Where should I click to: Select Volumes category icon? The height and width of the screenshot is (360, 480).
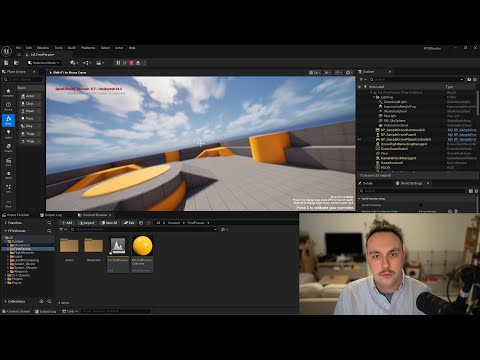tap(8, 188)
